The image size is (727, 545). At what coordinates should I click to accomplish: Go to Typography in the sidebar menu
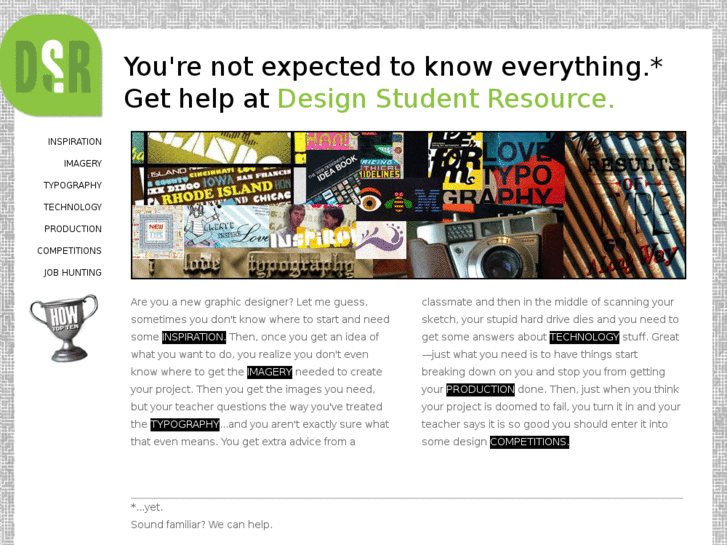point(72,186)
